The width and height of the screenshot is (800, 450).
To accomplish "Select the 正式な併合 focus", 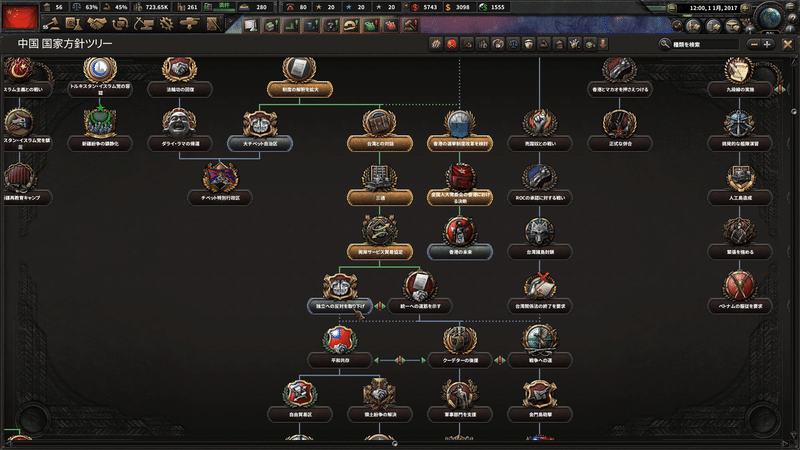I will tap(620, 132).
